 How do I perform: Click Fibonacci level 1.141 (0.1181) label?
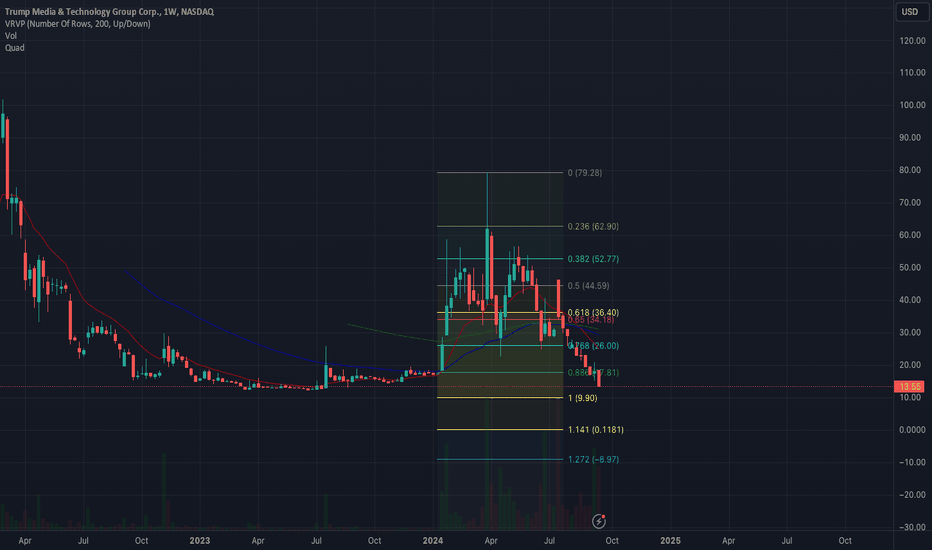click(596, 429)
